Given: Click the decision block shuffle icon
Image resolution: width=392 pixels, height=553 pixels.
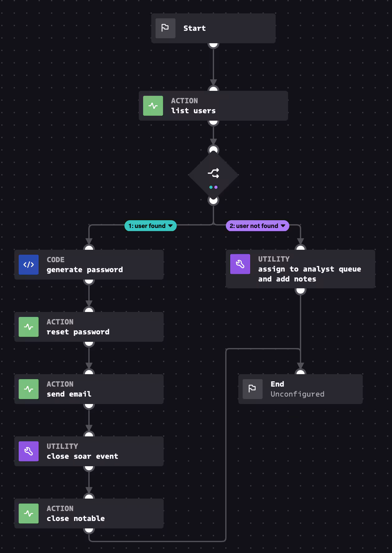Looking at the screenshot, I should (213, 173).
